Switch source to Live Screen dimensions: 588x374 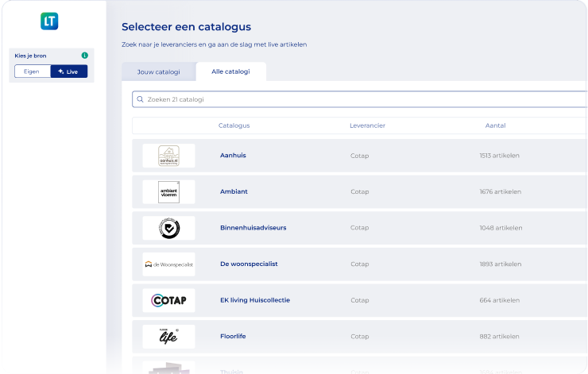point(68,71)
